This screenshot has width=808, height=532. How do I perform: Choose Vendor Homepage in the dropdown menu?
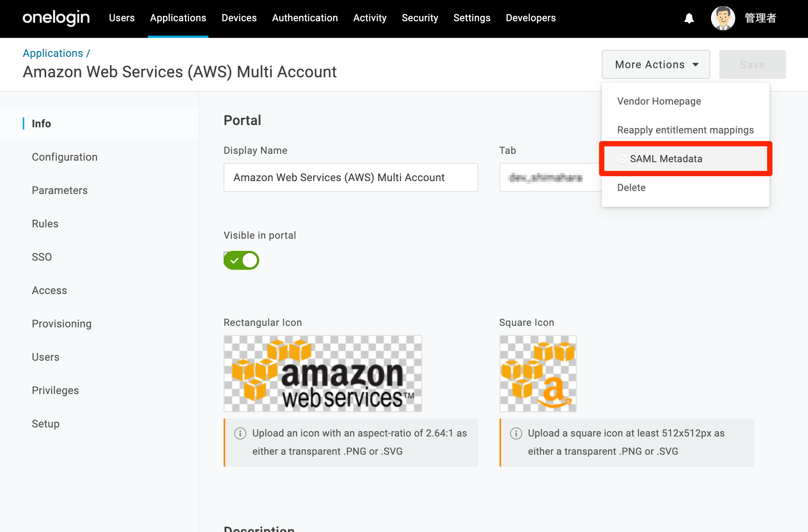click(659, 101)
